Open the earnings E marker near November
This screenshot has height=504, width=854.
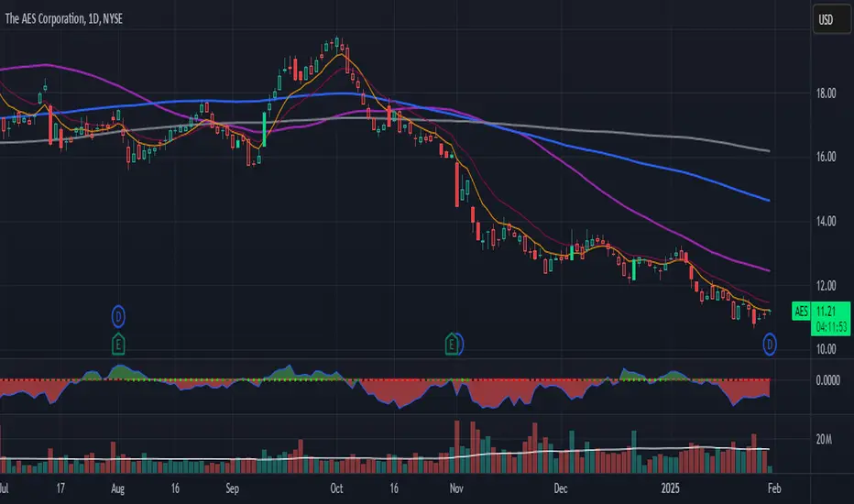pos(451,344)
